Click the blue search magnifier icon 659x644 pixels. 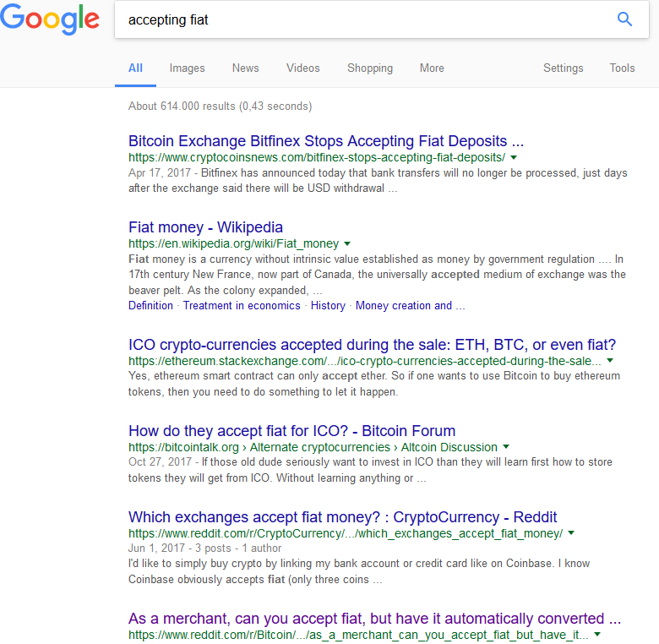624,19
